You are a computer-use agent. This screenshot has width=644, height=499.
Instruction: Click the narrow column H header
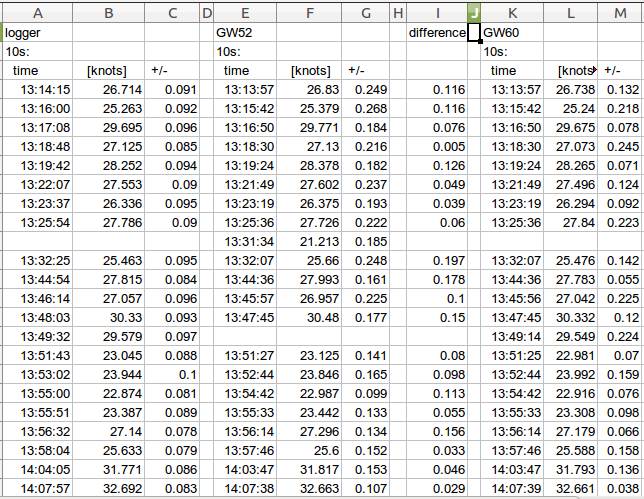tap(397, 13)
